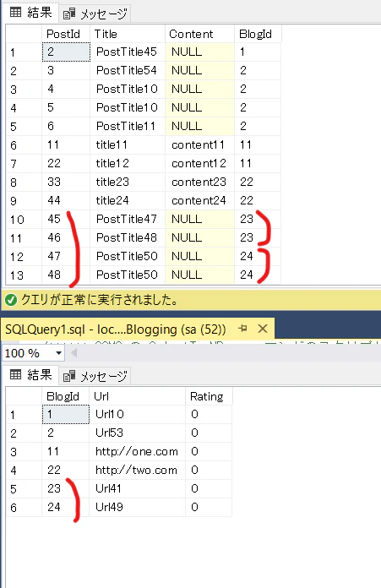Select the cell http://one.com

[x=137, y=451]
